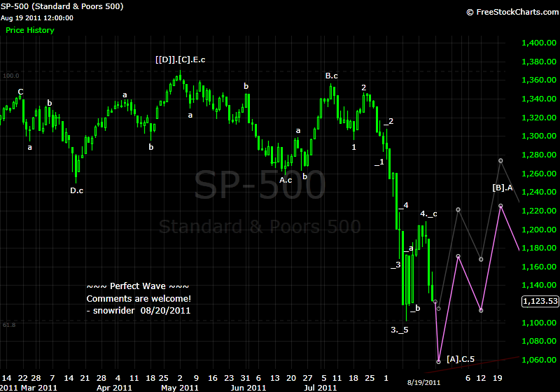Click the current price box 1,123.53

(540, 301)
